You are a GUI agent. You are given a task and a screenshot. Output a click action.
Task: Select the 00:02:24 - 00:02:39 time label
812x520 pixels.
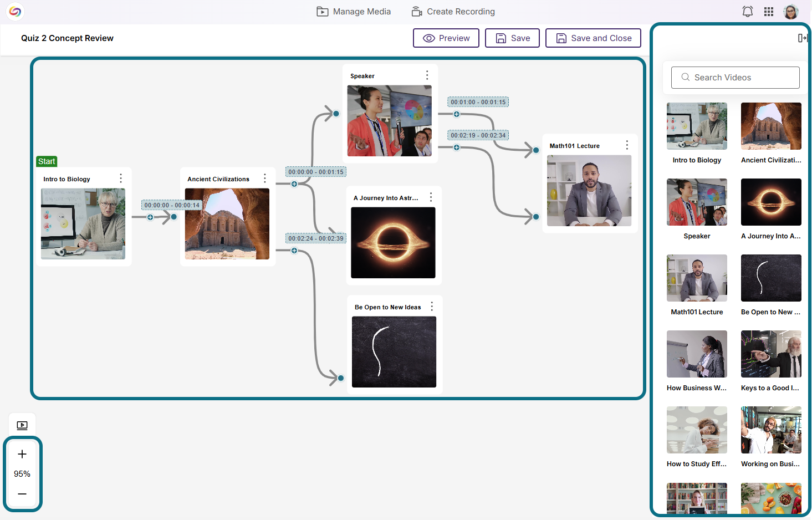click(316, 238)
